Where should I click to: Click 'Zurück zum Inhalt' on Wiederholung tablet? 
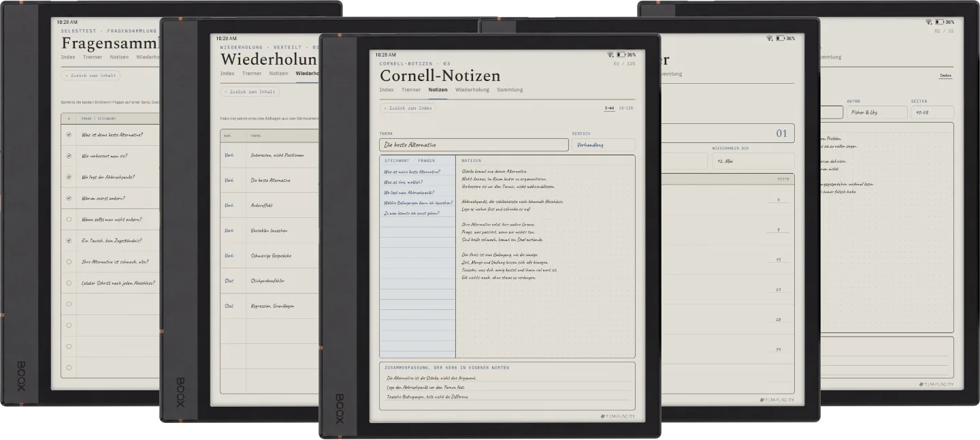(250, 91)
